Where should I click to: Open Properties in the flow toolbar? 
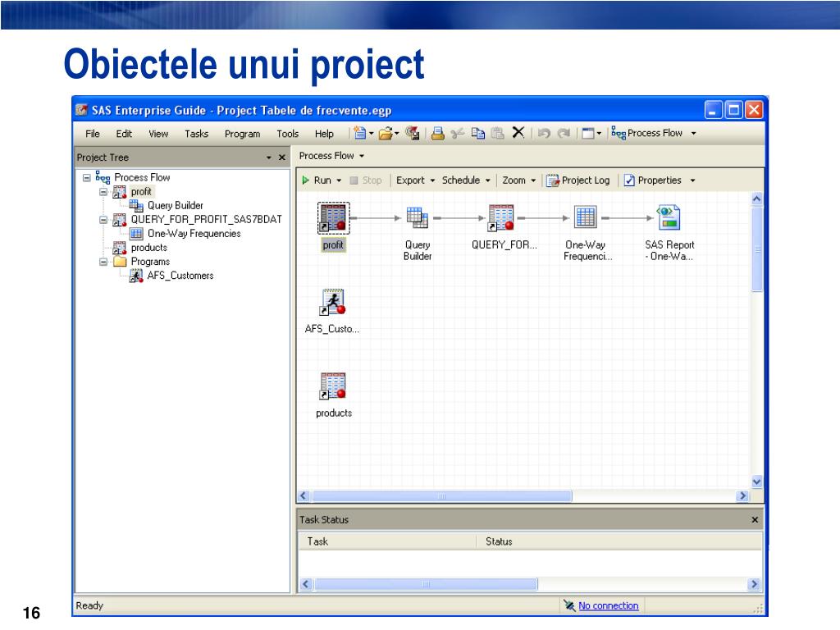[652, 180]
